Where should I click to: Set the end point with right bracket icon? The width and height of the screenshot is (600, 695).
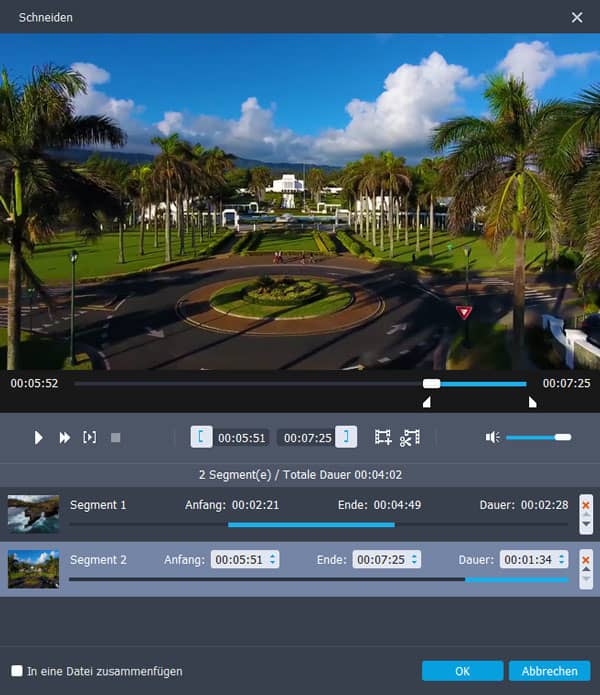click(346, 437)
